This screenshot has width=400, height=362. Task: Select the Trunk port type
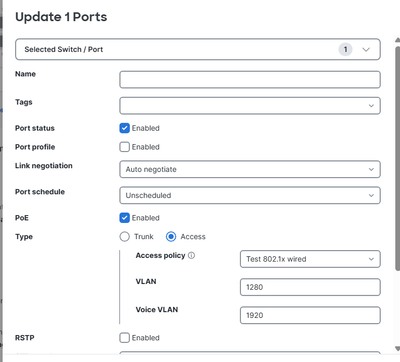[x=124, y=237]
